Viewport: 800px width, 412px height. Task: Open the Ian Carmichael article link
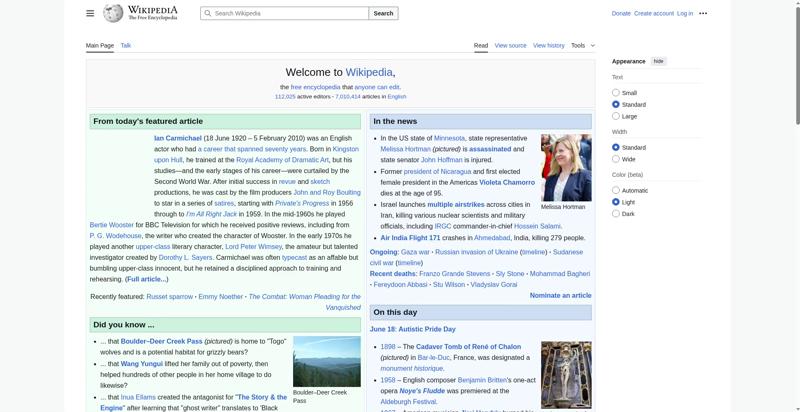tap(178, 138)
